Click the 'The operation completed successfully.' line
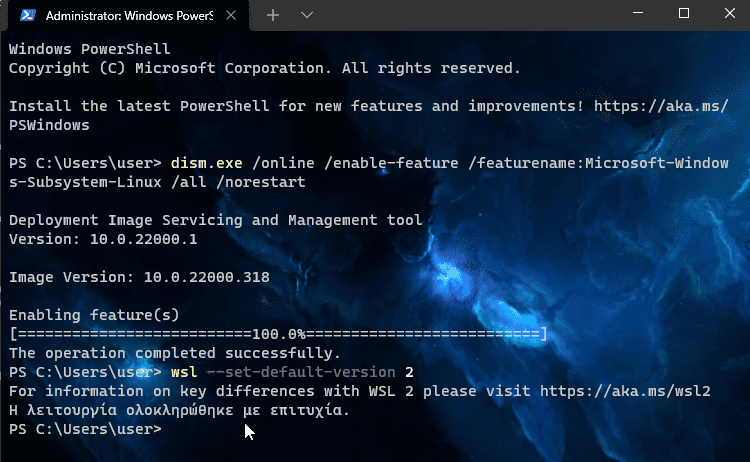The image size is (750, 462). (x=175, y=353)
